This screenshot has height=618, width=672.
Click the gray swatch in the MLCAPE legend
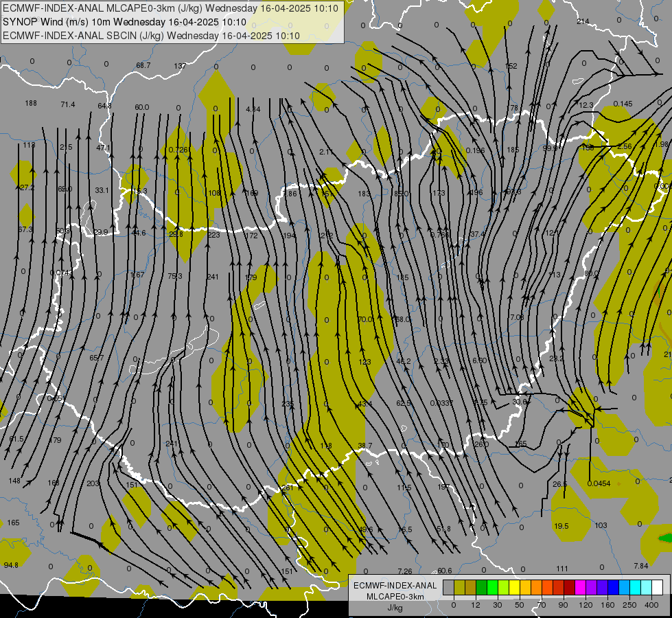click(x=448, y=587)
